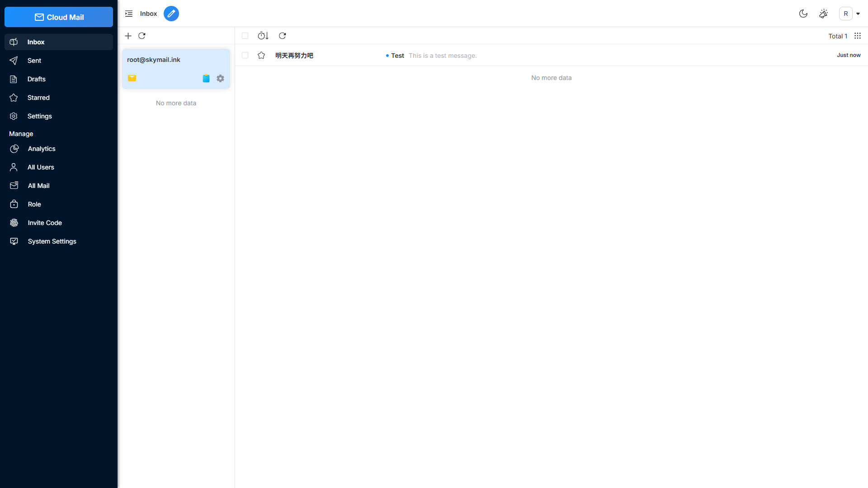868x488 pixels.
Task: Star the 明天再努力吧 email
Action: [x=261, y=55]
